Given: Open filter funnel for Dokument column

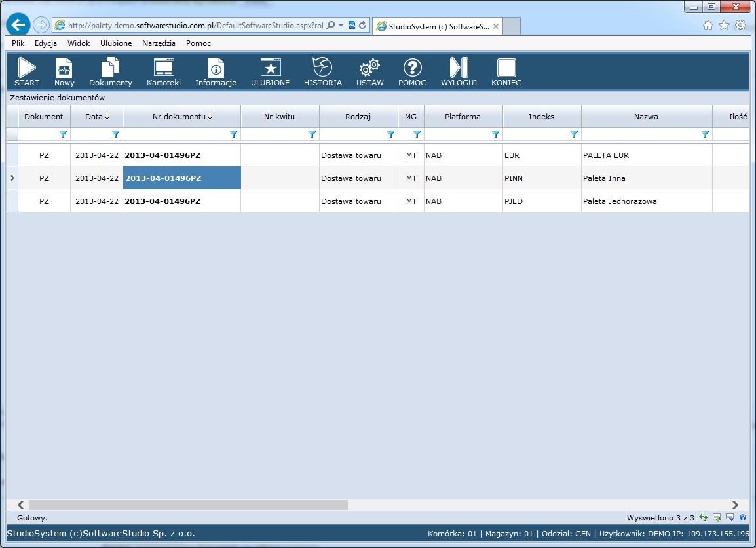Looking at the screenshot, I should pos(63,134).
